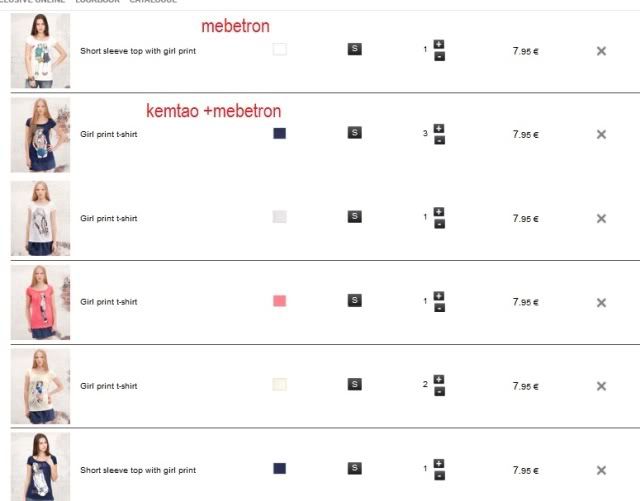Screen dimensions: 640x501
Task: Open the bottom row's "Short sleeve top with girl print" link
Action: click(138, 469)
